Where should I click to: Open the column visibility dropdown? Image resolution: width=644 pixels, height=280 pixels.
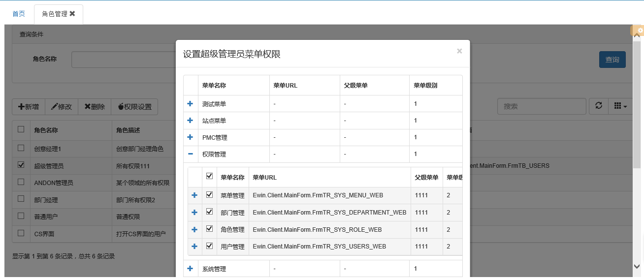620,106
